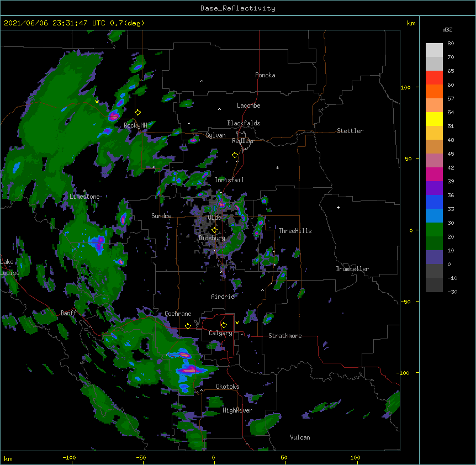Click the Lake Louise label at left edge

coord(10,267)
